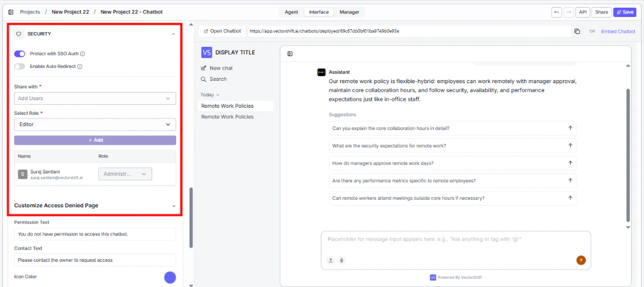Switch to the Manager tab
644x287 pixels.
click(x=349, y=12)
